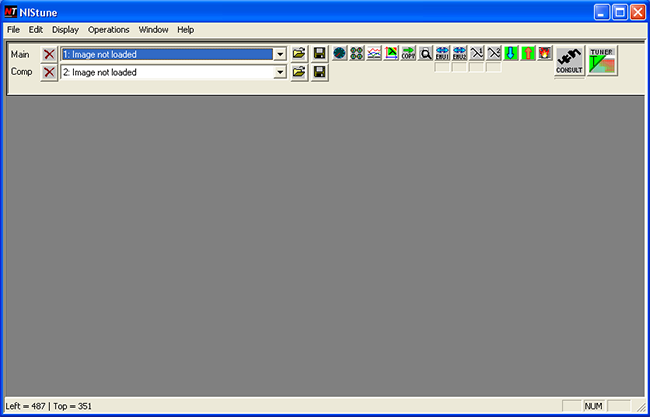Save the Comp image with disk icon
Viewport: 650px width, 417px height.
(319, 72)
